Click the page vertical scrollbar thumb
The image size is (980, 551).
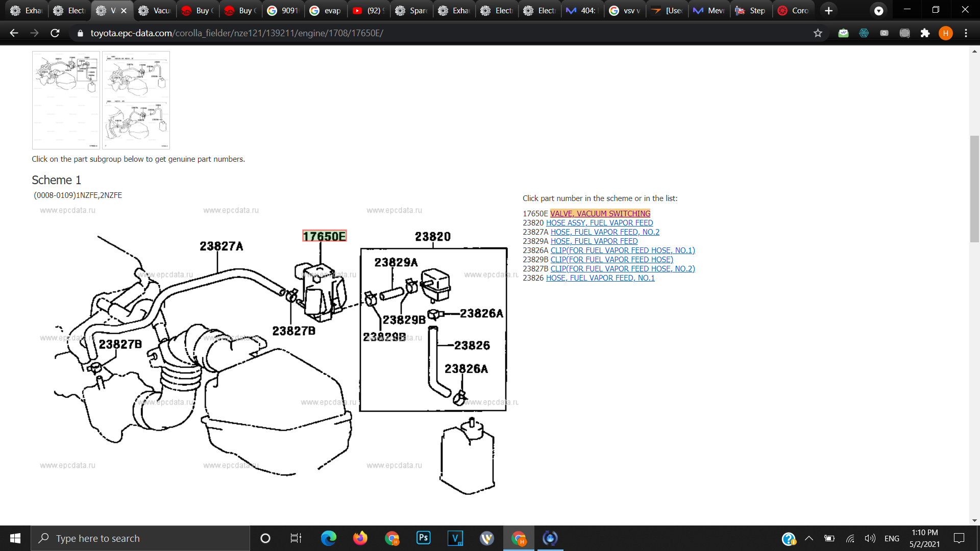click(x=974, y=189)
